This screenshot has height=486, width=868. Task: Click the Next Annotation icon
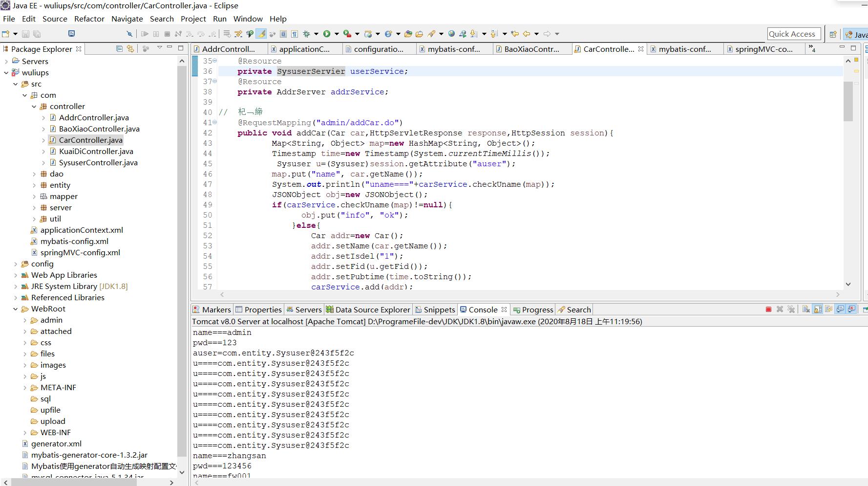[473, 34]
